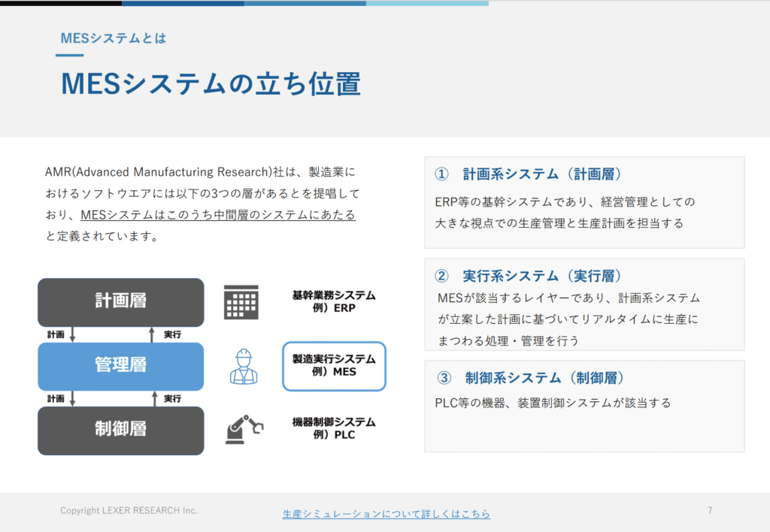The width and height of the screenshot is (770, 532).
Task: Click the page number 7
Action: click(x=710, y=510)
